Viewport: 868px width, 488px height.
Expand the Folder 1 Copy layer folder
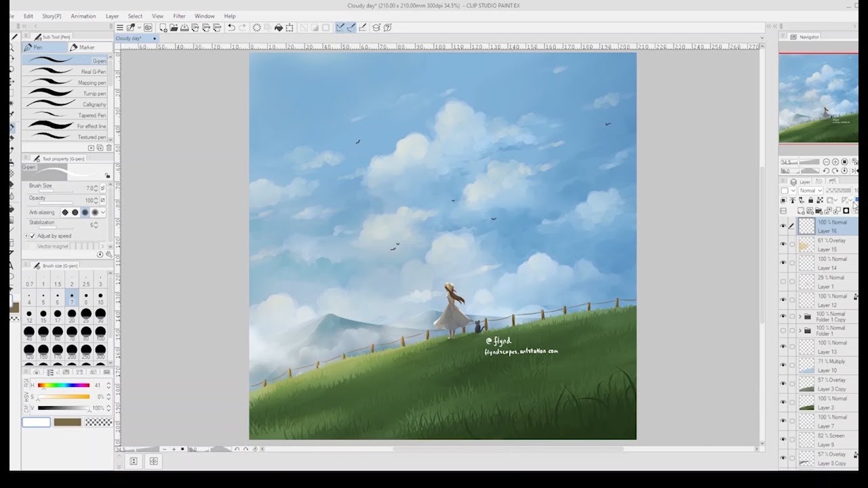tap(800, 317)
